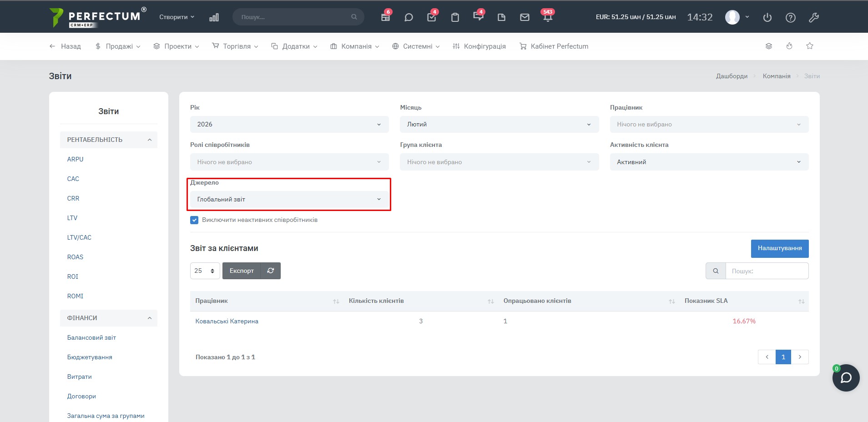Refresh the report table
The width and height of the screenshot is (868, 422).
tap(271, 271)
